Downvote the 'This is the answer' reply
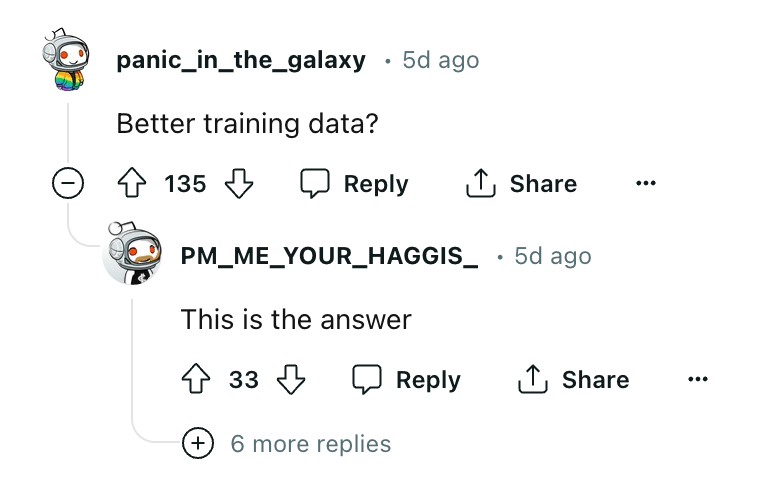The height and width of the screenshot is (478, 758). [x=290, y=380]
